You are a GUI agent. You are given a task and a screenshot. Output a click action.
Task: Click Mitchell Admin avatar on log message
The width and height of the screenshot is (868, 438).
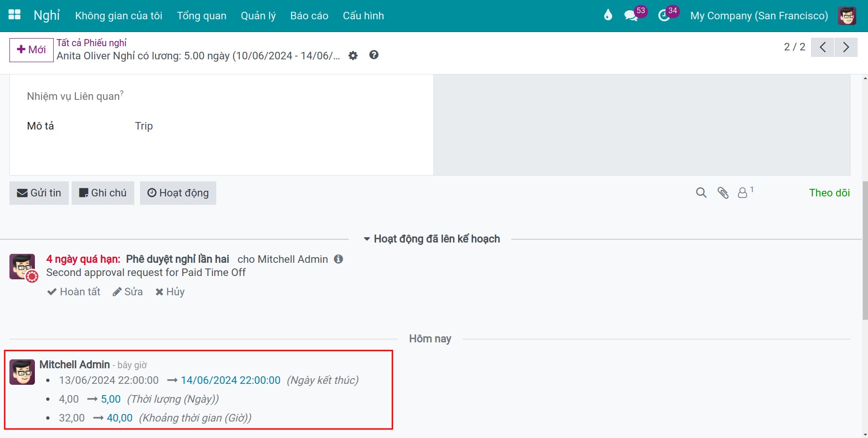click(x=22, y=372)
